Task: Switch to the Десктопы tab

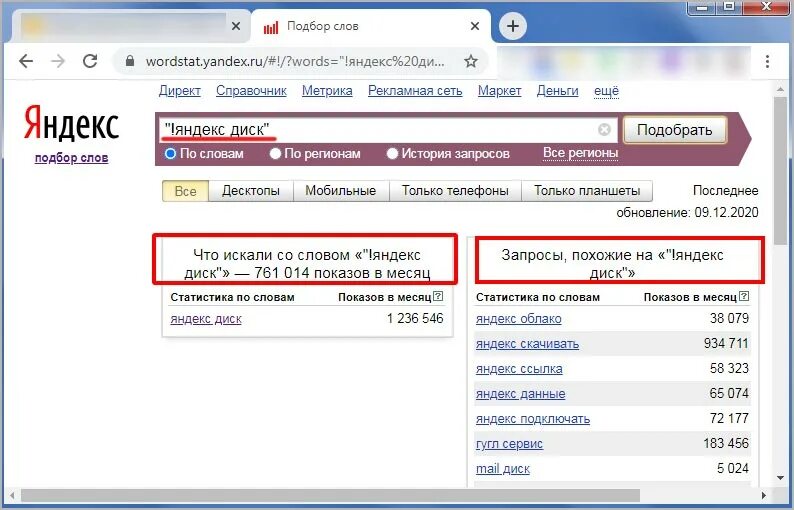Action: point(251,191)
